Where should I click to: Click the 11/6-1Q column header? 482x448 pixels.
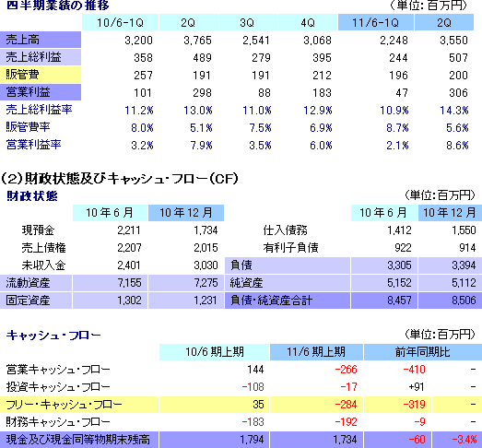(376, 22)
